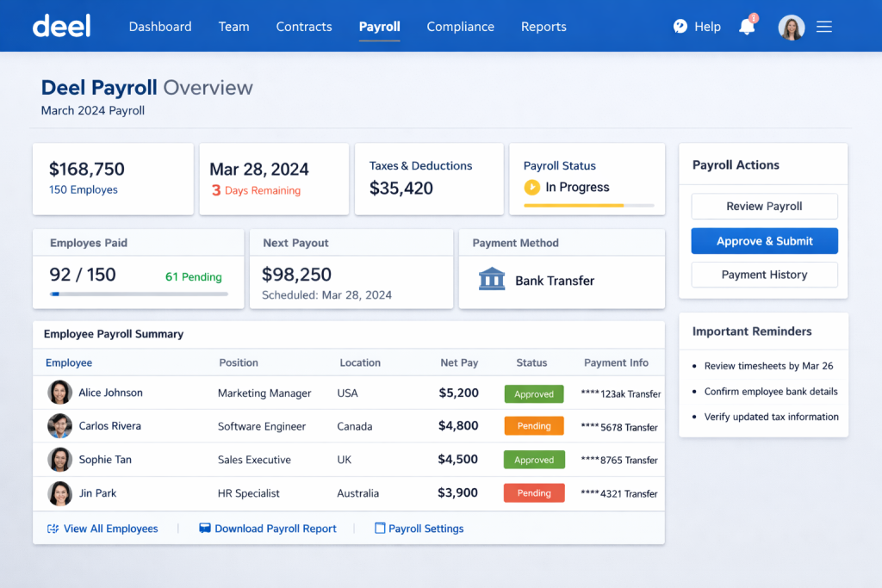Sort by Employee column header
This screenshot has width=882, height=588.
(69, 362)
